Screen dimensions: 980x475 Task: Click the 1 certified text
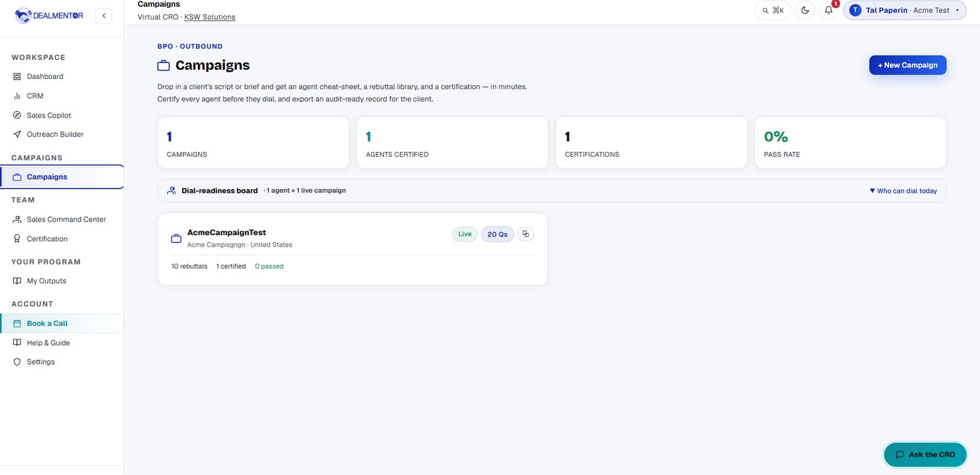[231, 266]
